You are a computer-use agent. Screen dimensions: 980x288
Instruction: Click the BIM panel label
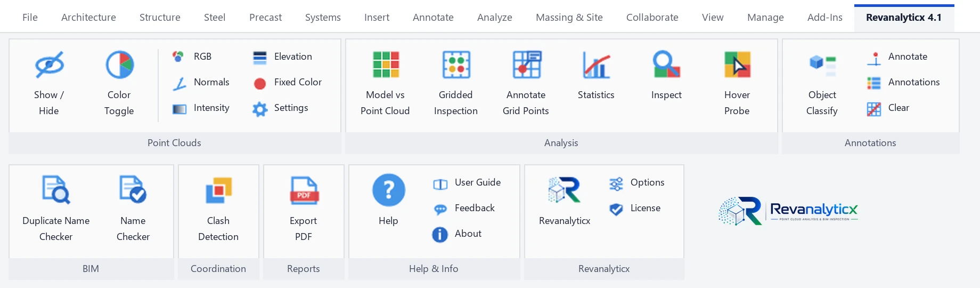91,269
